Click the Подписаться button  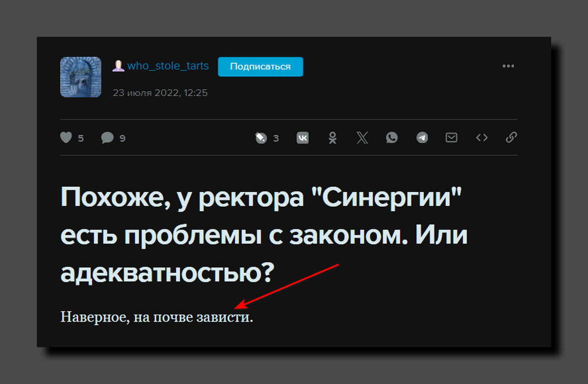tap(260, 67)
